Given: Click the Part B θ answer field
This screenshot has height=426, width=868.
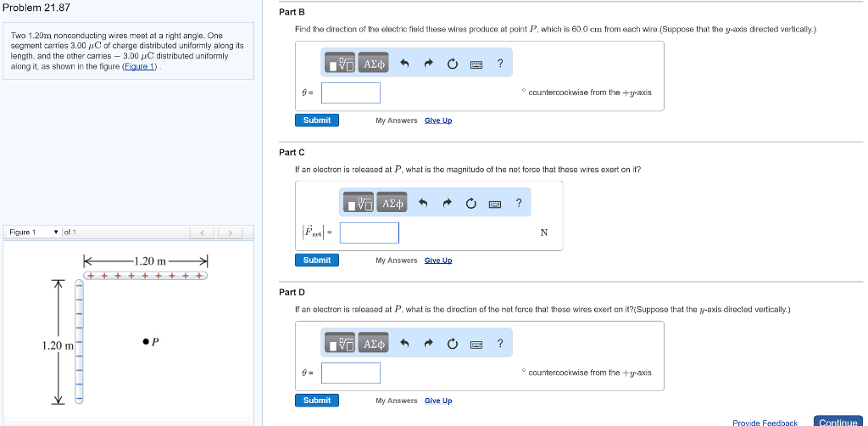Looking at the screenshot, I should point(351,92).
